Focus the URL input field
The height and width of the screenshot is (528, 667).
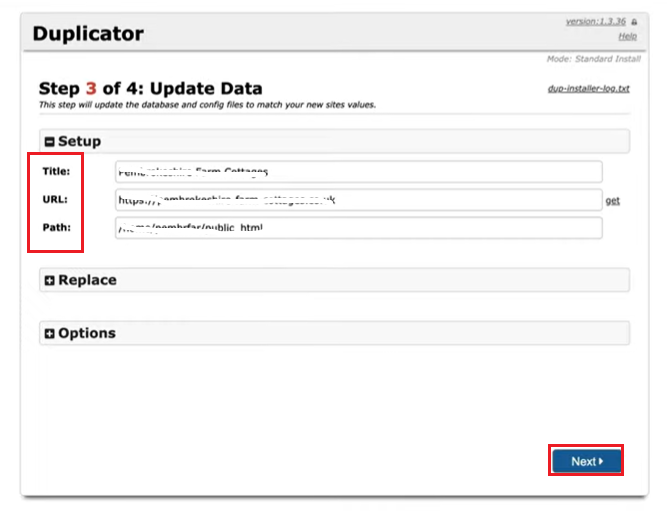[358, 200]
